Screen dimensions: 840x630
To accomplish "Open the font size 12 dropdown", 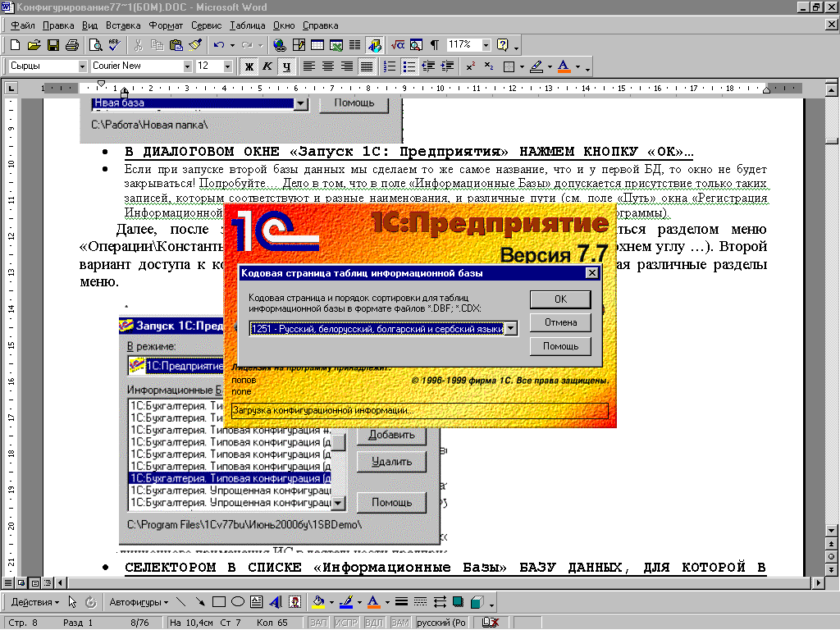I will tap(228, 66).
